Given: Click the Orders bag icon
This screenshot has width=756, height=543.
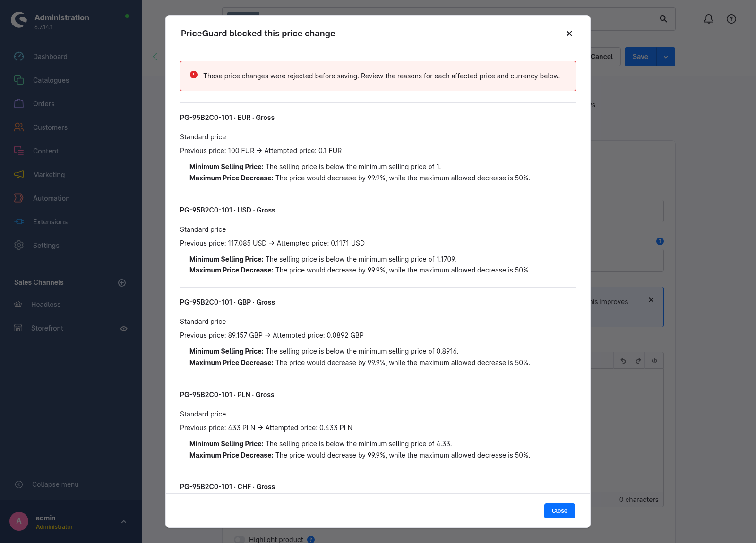Looking at the screenshot, I should pos(19,104).
